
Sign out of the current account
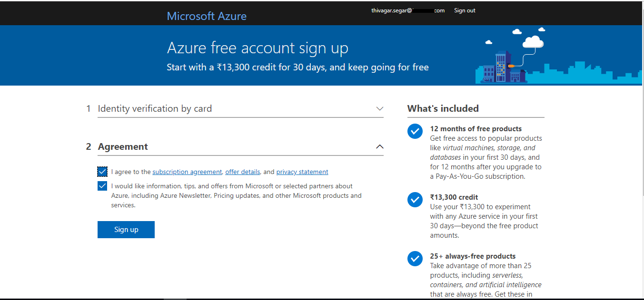pyautogui.click(x=465, y=10)
